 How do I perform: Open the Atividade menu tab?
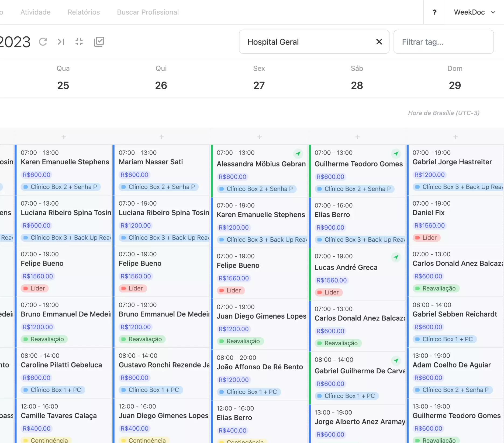pyautogui.click(x=36, y=12)
